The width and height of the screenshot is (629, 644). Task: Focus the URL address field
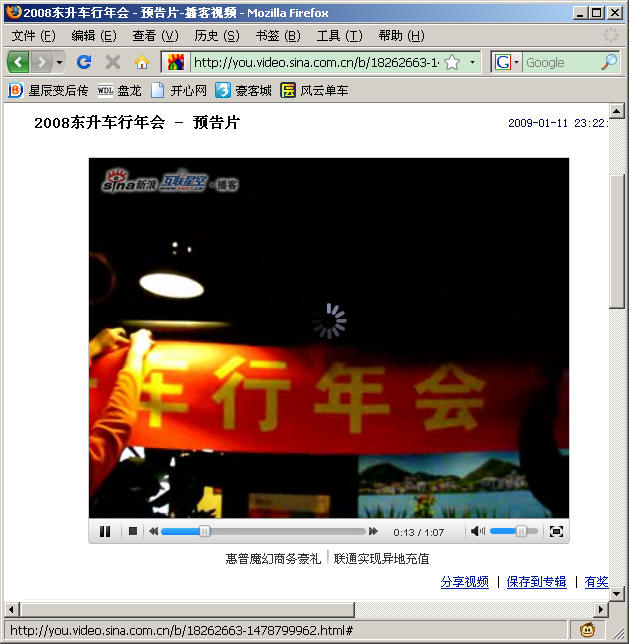(316, 62)
